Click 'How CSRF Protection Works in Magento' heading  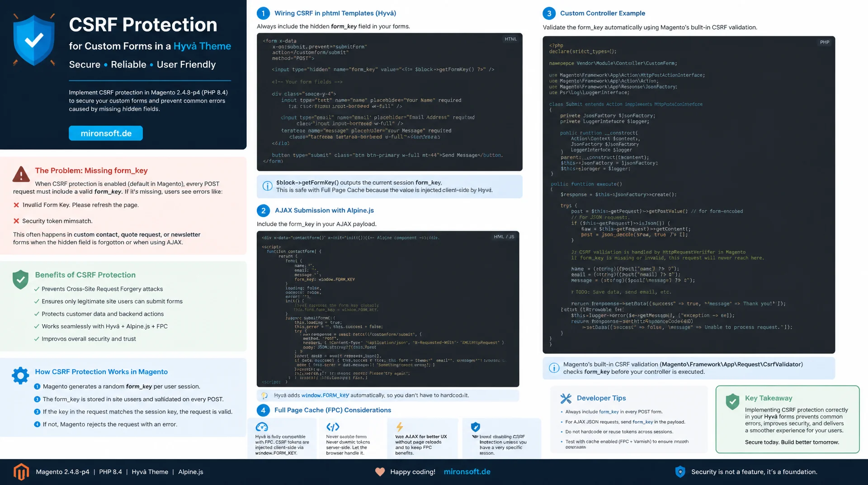(101, 372)
